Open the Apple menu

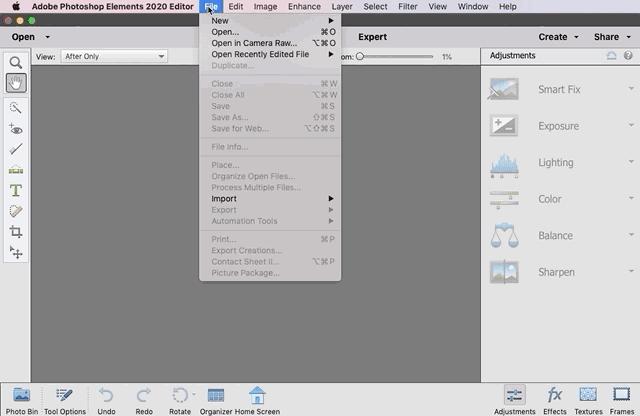point(16,7)
